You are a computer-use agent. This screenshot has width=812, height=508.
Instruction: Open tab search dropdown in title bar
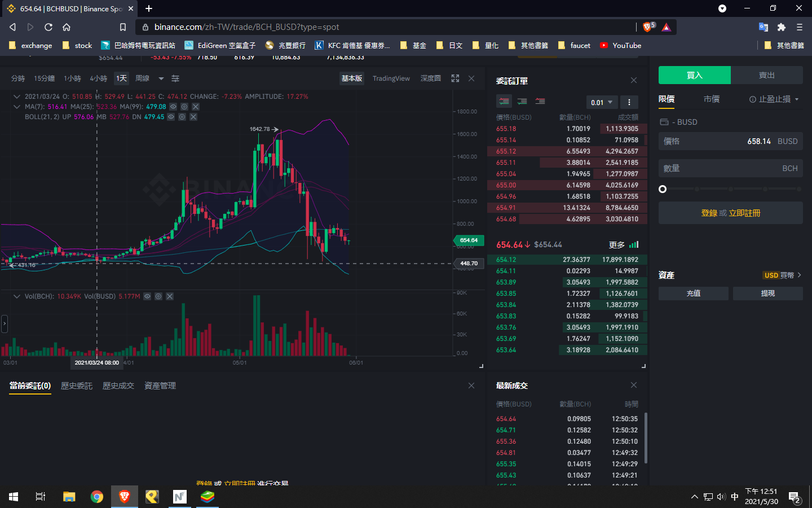coord(722,8)
